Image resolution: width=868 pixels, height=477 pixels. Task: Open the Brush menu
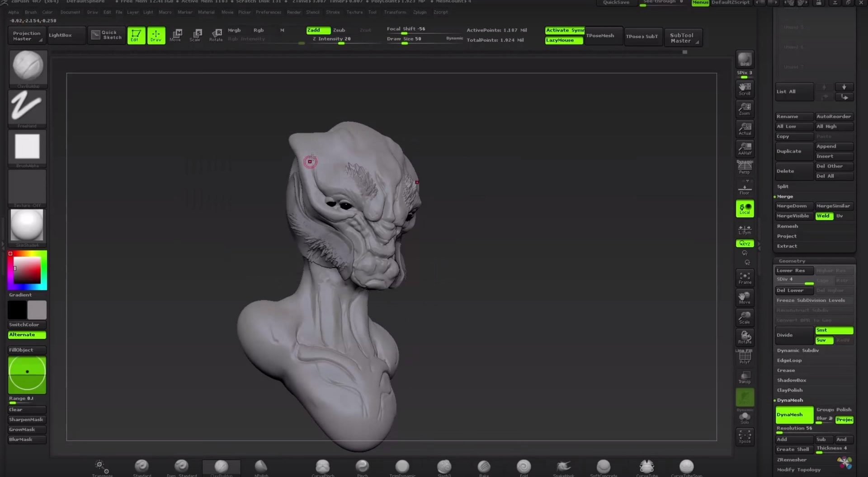click(x=31, y=12)
